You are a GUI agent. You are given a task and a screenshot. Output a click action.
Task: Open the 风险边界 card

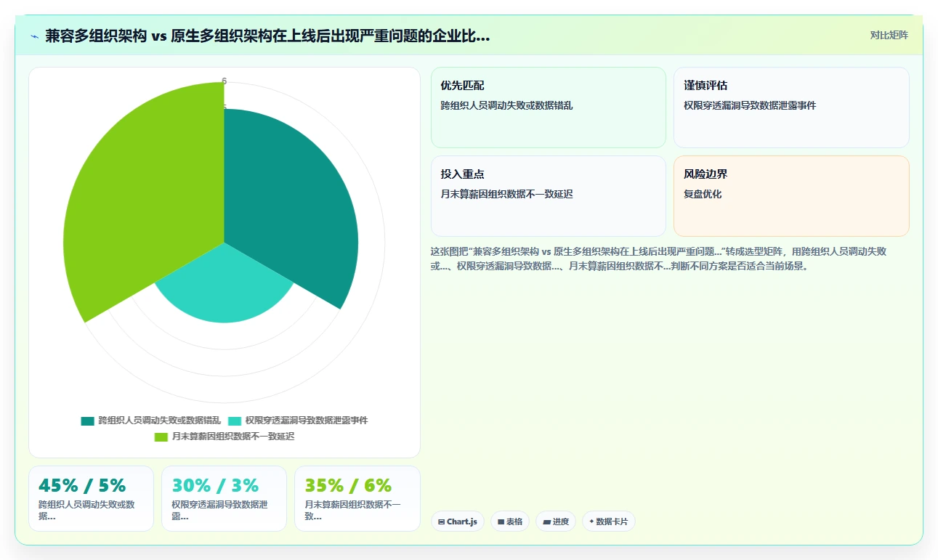(791, 196)
